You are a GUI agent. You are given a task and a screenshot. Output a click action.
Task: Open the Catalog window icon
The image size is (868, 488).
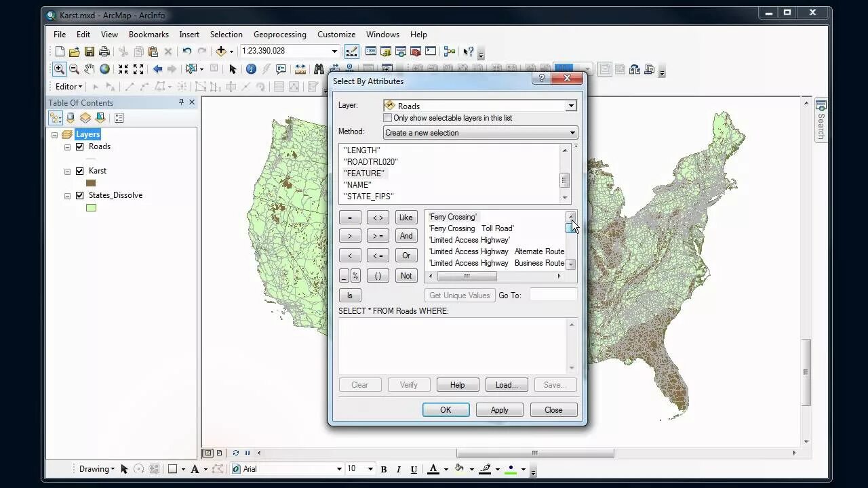(386, 52)
